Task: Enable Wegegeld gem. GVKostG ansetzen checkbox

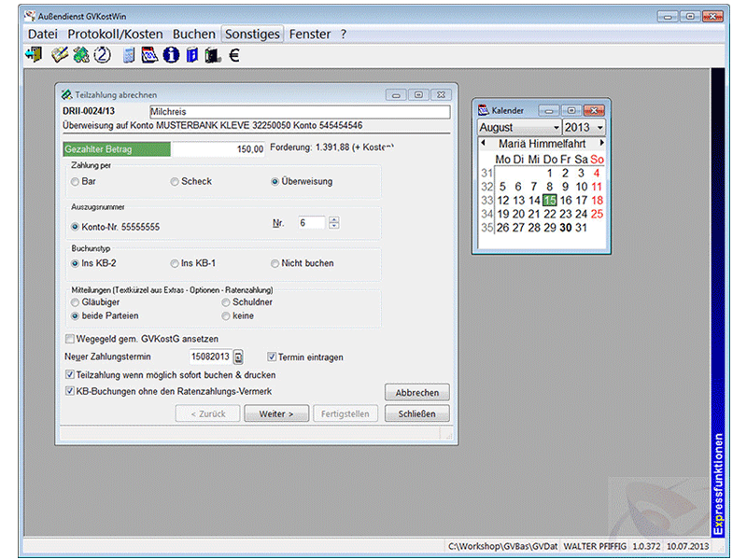Action: [70, 339]
